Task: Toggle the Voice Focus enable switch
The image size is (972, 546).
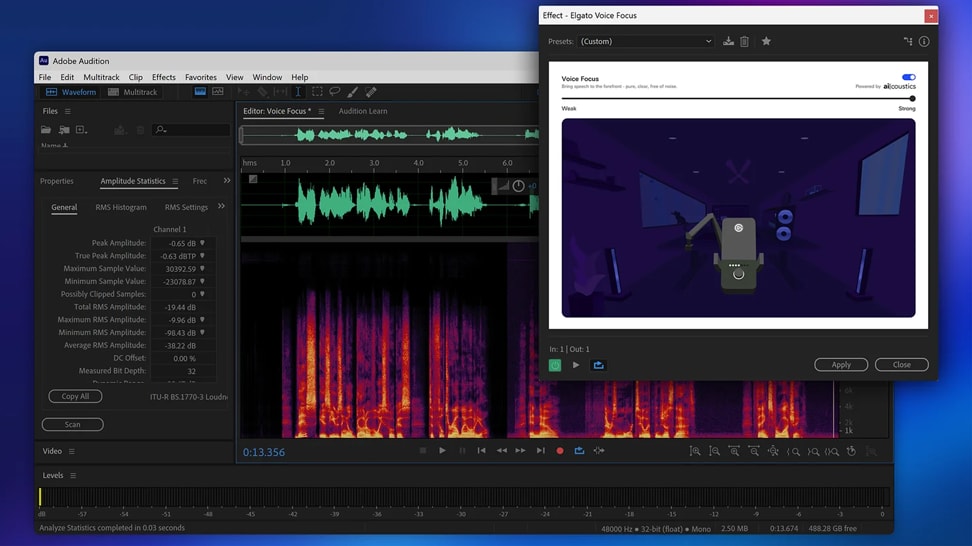Action: pyautogui.click(x=908, y=77)
